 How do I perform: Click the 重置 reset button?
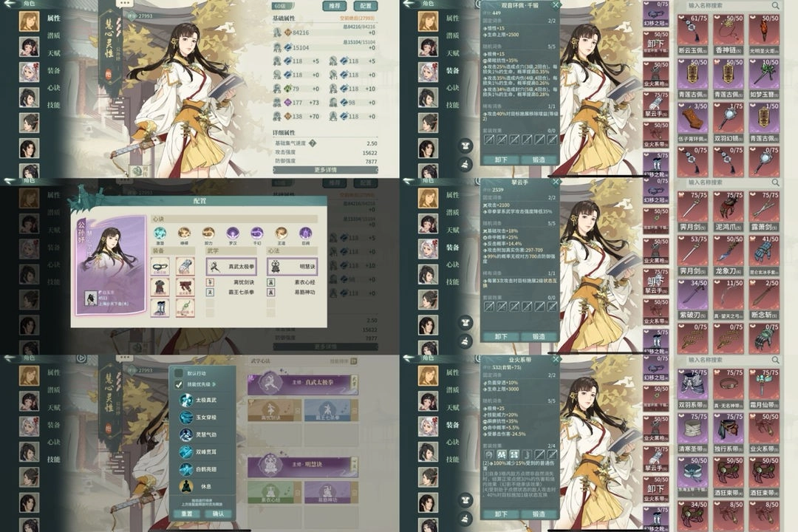tap(186, 514)
